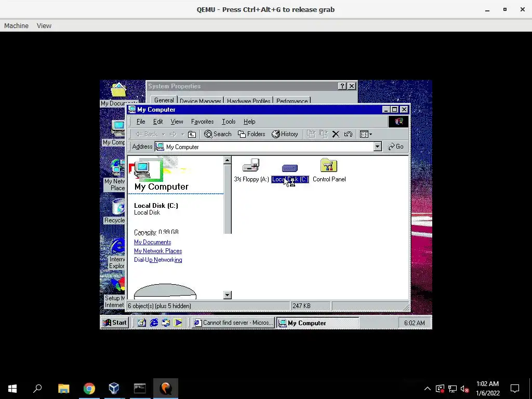This screenshot has width=532, height=399.
Task: Toggle the Folders pane toolbar button
Action: click(x=251, y=135)
